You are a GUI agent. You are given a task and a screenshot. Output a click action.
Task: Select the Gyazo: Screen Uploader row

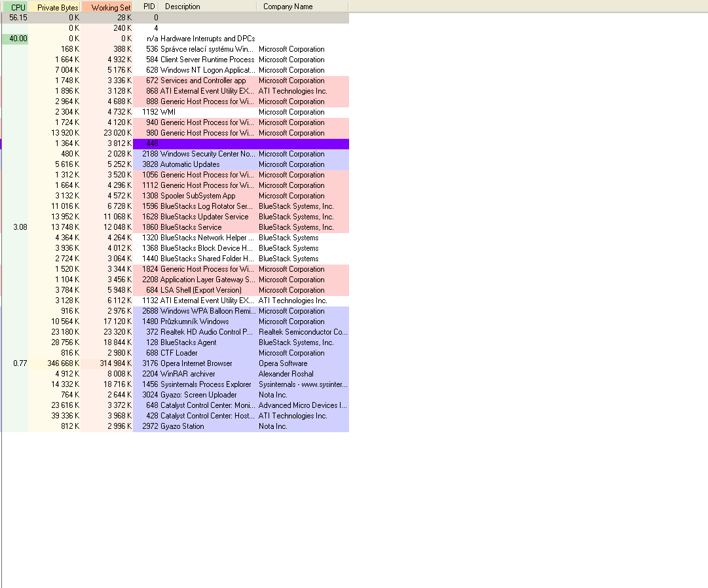175,395
